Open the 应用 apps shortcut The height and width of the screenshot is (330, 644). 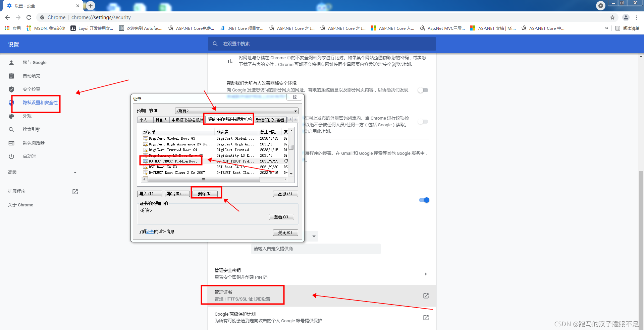13,28
